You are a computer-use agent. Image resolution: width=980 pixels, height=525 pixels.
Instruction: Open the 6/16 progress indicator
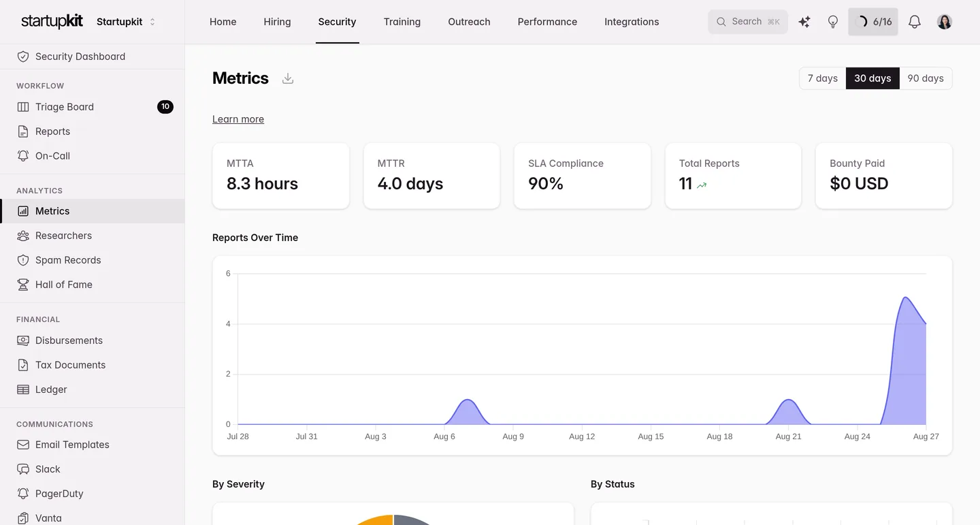[x=873, y=22]
